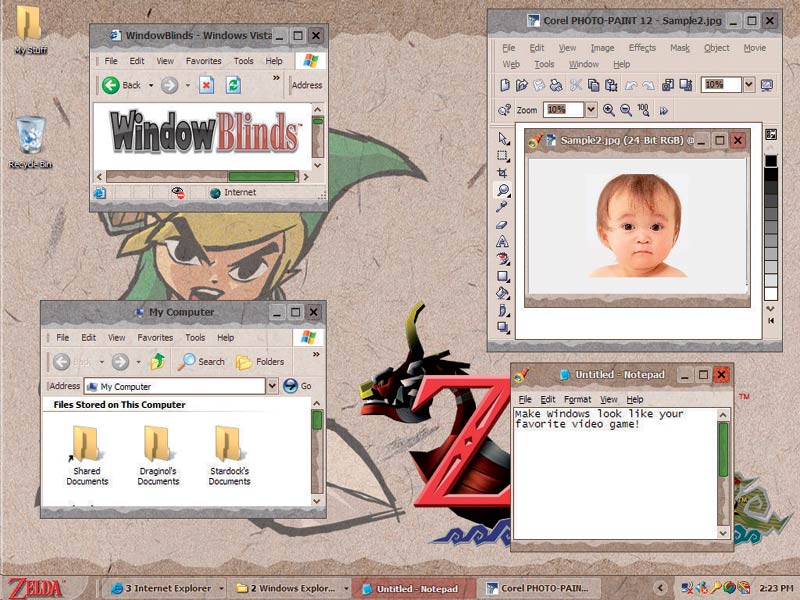Switch to Corel PHOTO-PAINT taskbar button
This screenshot has height=600, width=800.
tap(540, 588)
